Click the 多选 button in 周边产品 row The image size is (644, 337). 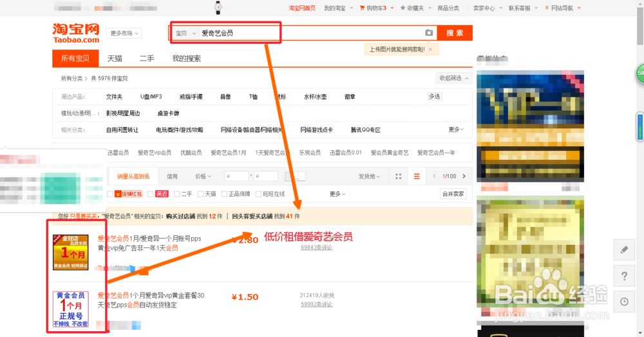pos(435,96)
